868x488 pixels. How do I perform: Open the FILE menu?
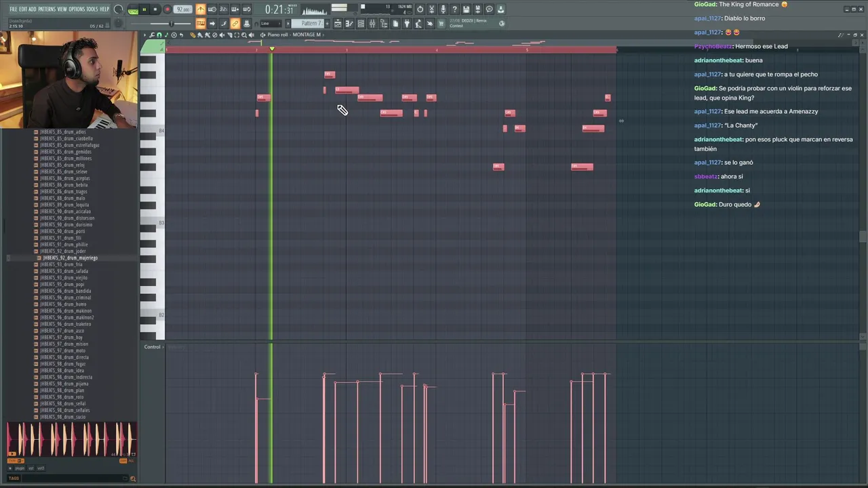click(x=14, y=9)
